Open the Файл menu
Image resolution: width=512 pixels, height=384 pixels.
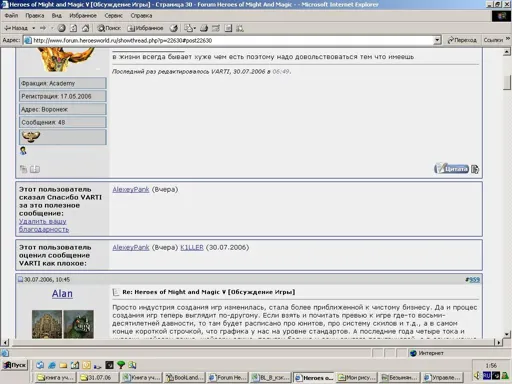(x=11, y=15)
